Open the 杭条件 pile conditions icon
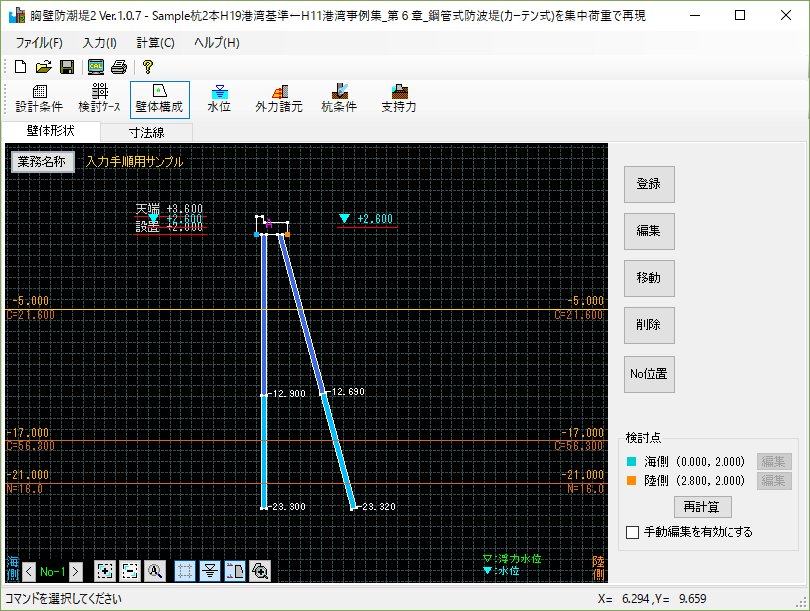 (x=341, y=98)
